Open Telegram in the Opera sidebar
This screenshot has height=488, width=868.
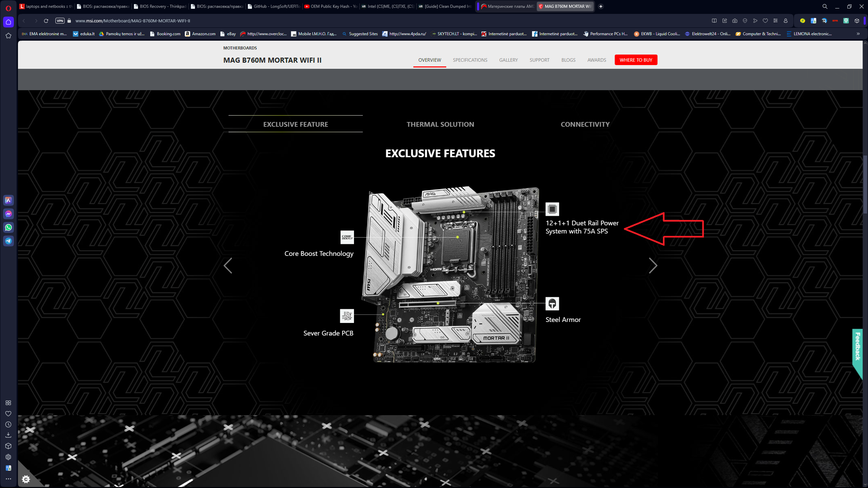[8, 241]
